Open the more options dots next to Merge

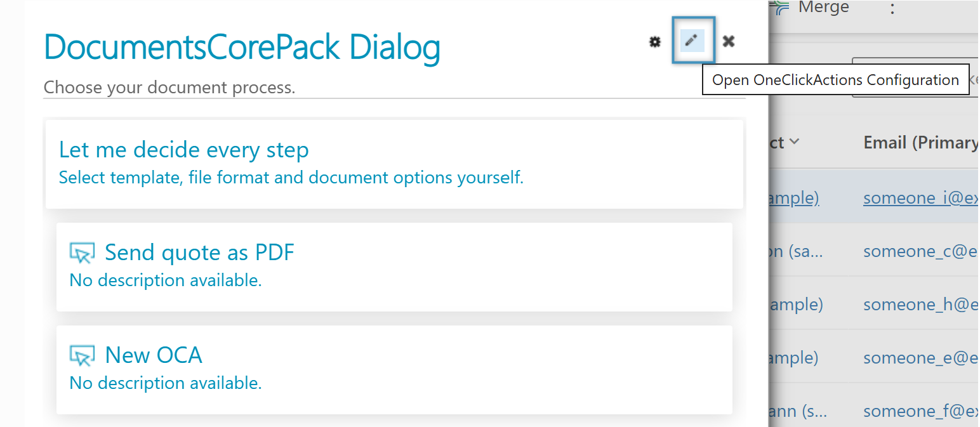(892, 8)
